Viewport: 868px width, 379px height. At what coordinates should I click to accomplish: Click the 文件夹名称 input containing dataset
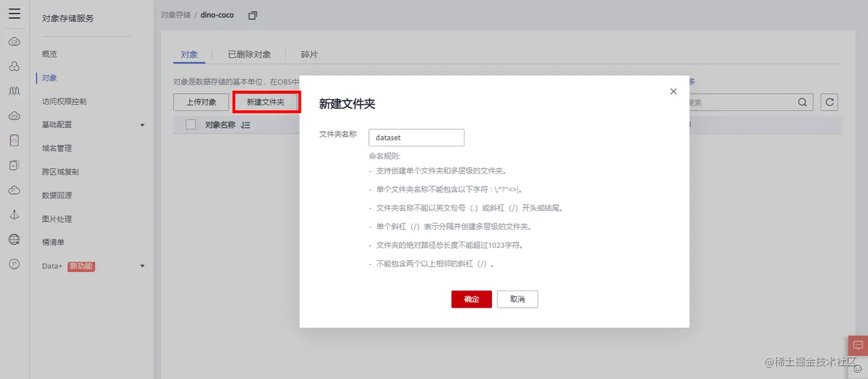point(416,138)
